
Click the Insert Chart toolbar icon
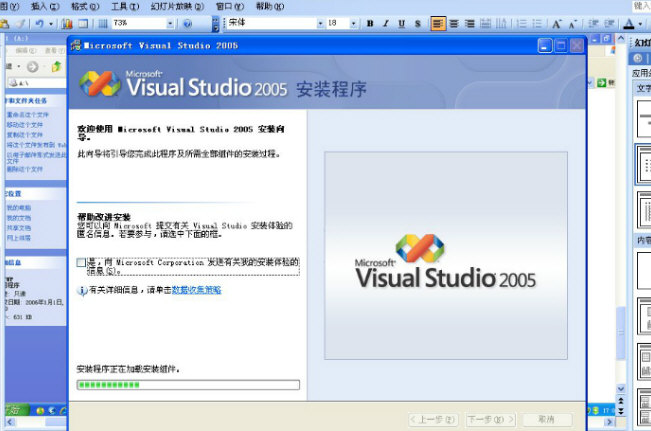click(x=67, y=24)
